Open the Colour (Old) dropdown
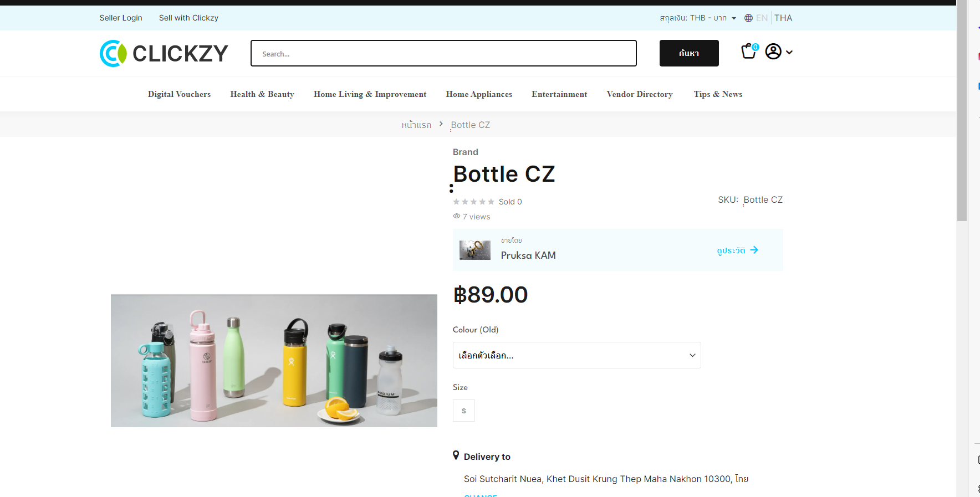 tap(577, 355)
